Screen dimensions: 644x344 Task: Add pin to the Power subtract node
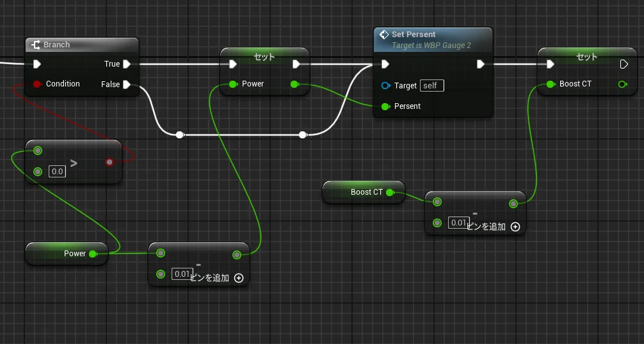click(x=239, y=278)
